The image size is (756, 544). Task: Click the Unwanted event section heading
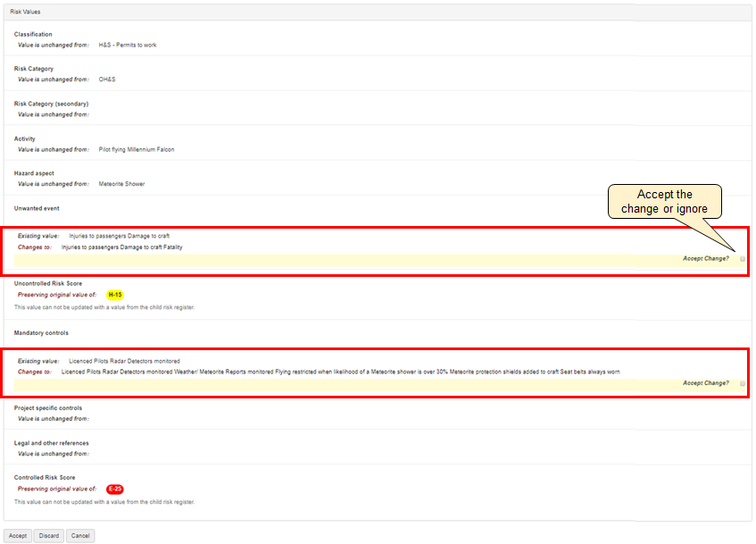tap(37, 208)
